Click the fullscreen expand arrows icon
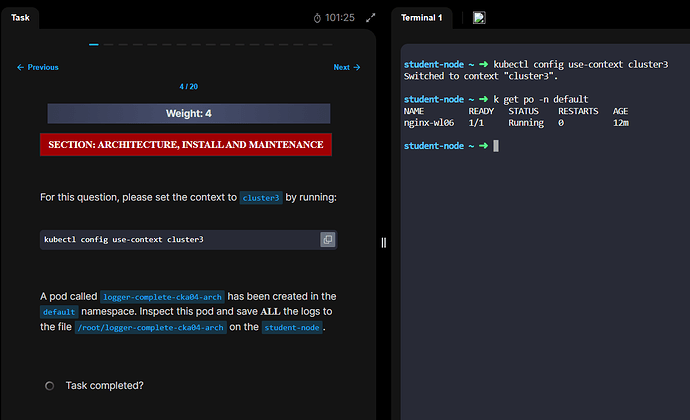This screenshot has height=420, width=690. [x=372, y=18]
